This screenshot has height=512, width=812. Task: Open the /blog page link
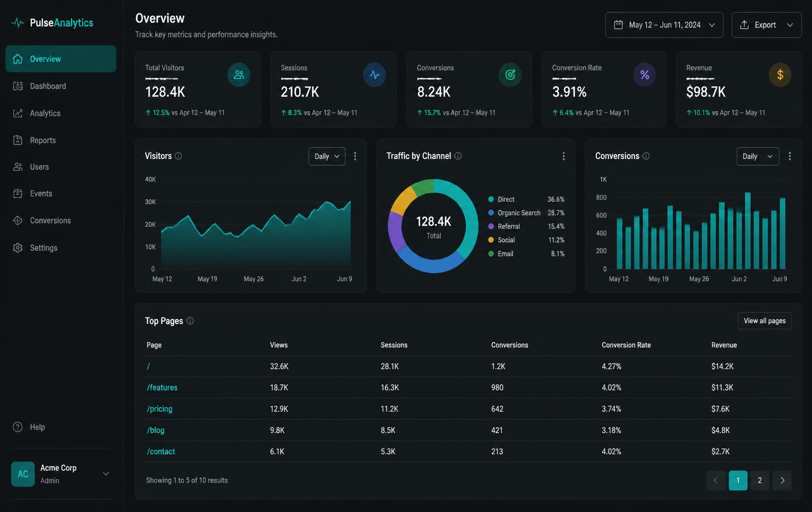tap(156, 430)
